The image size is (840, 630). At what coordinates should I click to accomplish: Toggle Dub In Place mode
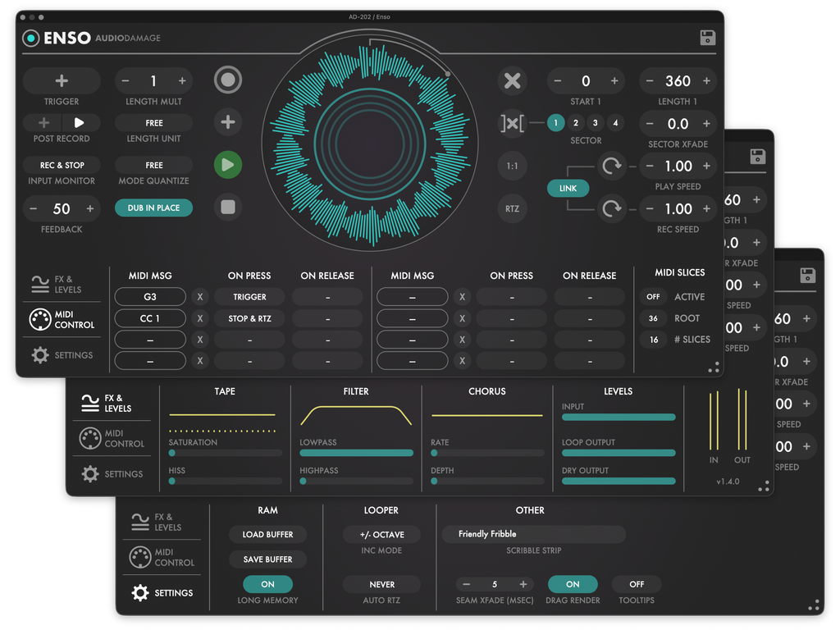coord(153,208)
